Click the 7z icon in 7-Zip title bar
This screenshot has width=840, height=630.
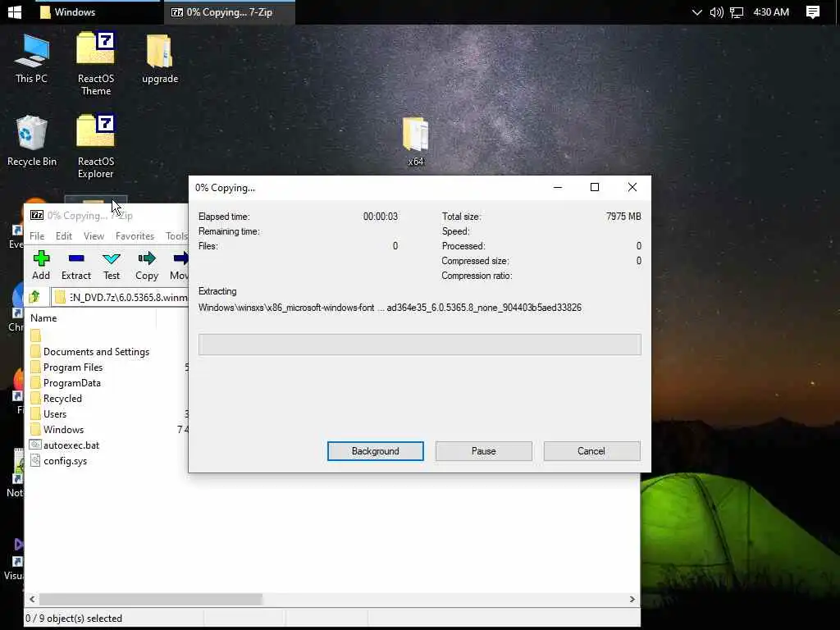pos(37,216)
